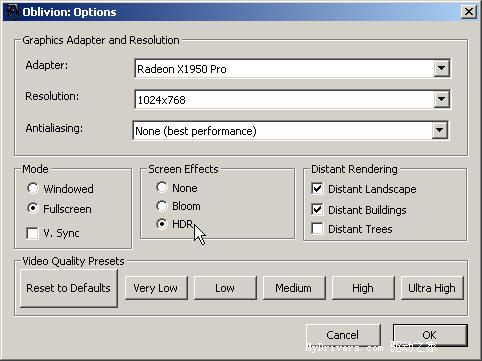The image size is (482, 361).
Task: Click the "Screen Effects" group title
Action: (183, 169)
